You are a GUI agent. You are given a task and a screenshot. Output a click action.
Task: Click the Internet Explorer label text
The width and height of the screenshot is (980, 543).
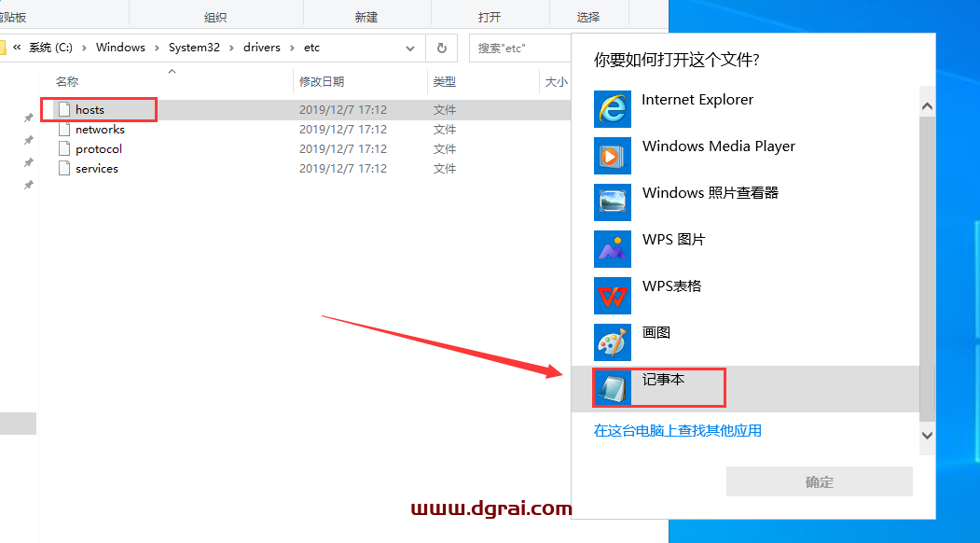(697, 100)
